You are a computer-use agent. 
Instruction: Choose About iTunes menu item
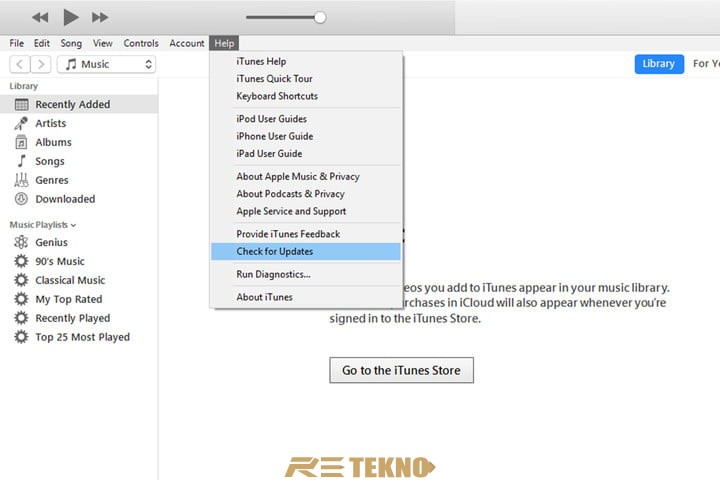coord(306,297)
